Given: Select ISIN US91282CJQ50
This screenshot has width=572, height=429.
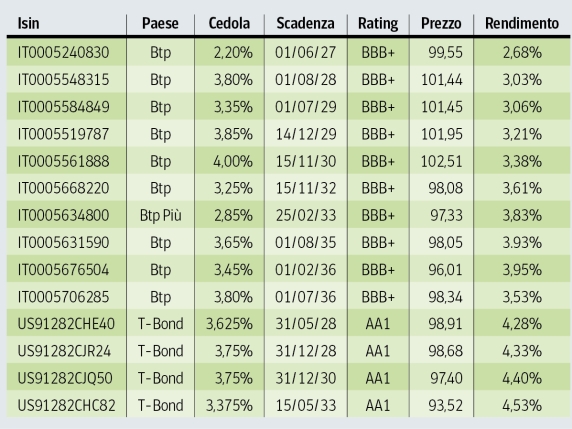Looking at the screenshot, I should [x=65, y=378].
